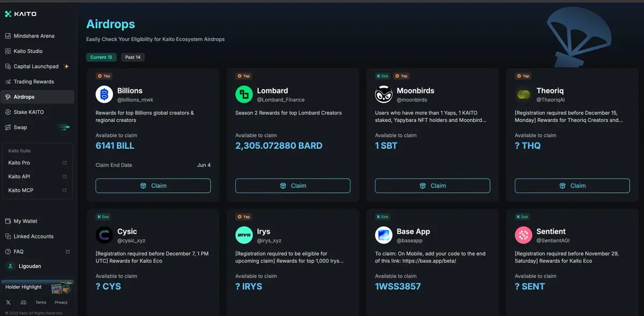Click the Yap tag on Moonbirds card
This screenshot has width=644, height=316.
(x=401, y=76)
